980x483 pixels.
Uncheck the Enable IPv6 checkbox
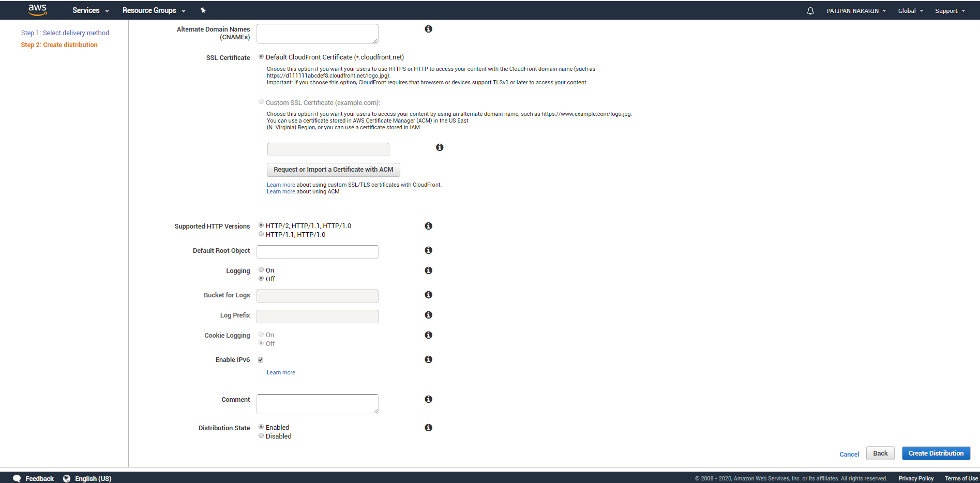260,359
